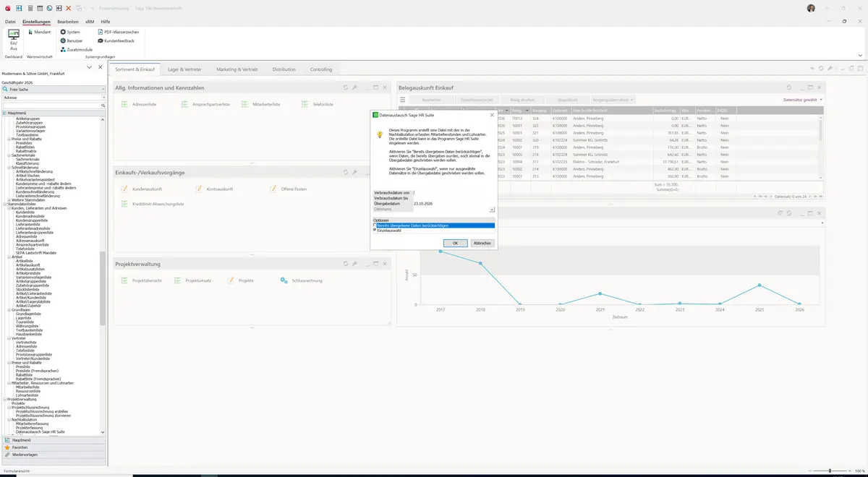Open the Kontoauskunft dashboard tile
The width and height of the screenshot is (868, 477).
pyautogui.click(x=214, y=189)
